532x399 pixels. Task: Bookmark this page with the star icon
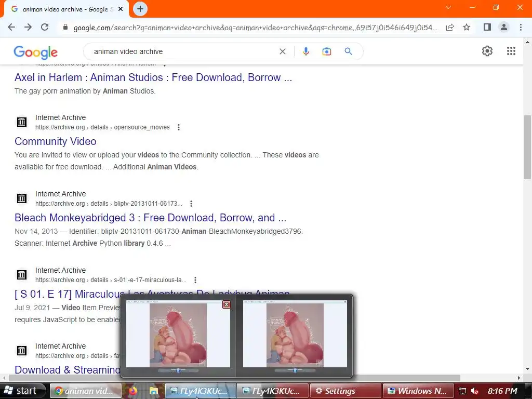[467, 27]
